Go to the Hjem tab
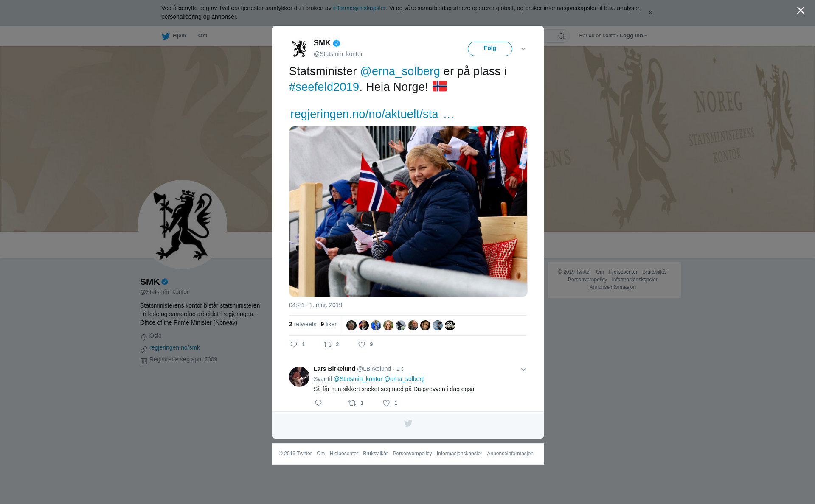Viewport: 815px width, 504px height. point(174,36)
